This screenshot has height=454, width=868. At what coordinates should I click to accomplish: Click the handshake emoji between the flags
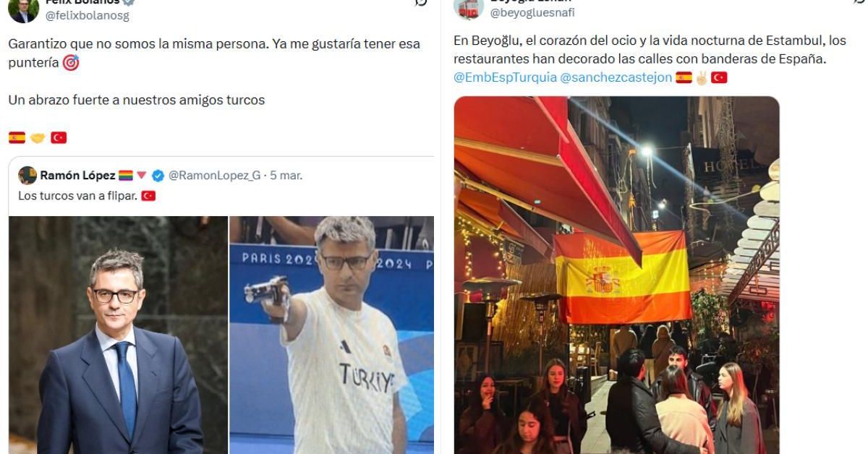(38, 137)
